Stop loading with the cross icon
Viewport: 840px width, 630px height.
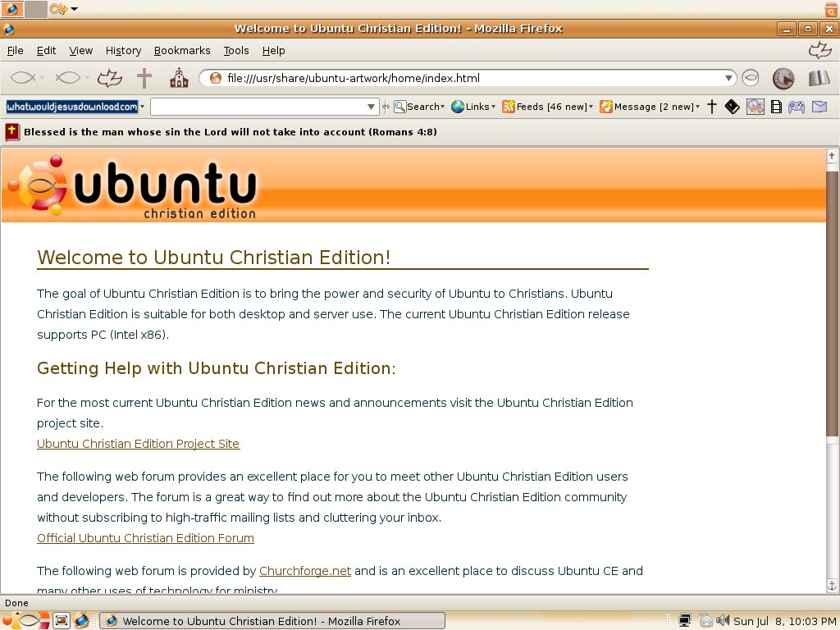(x=144, y=78)
